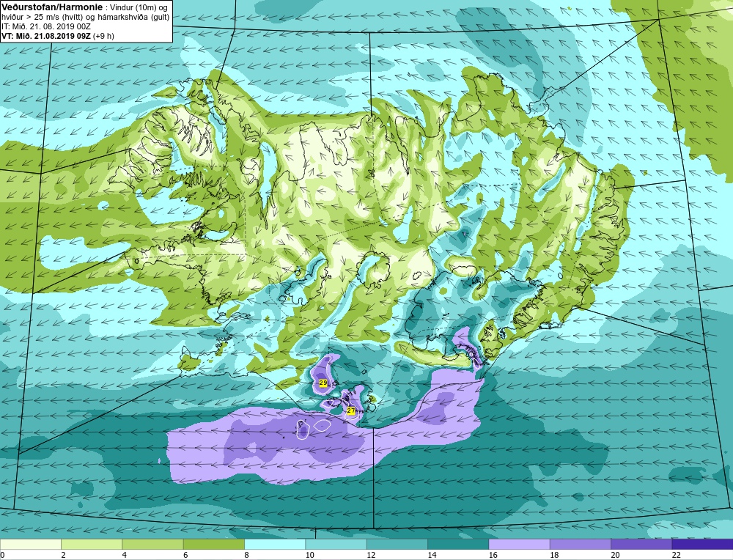The height and width of the screenshot is (560, 733).
Task: Select the 0–2 m/s palest legend swatch
Action: [x=30, y=545]
